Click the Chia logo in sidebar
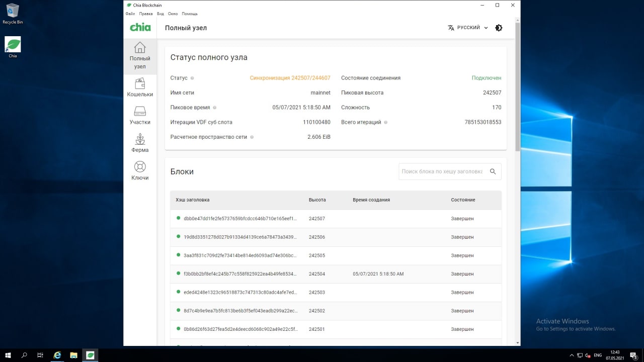Screen dimensions: 644x362 pyautogui.click(x=140, y=28)
